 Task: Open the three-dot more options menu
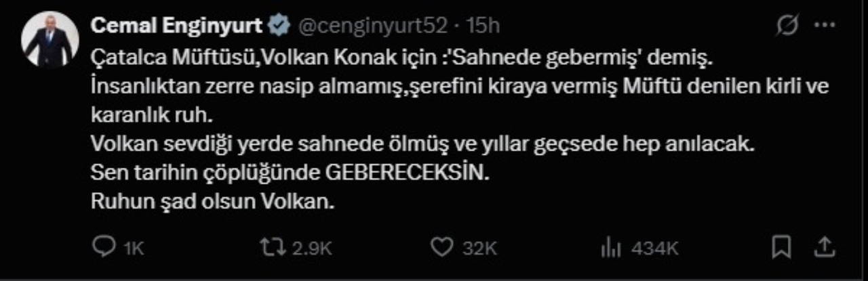(824, 26)
